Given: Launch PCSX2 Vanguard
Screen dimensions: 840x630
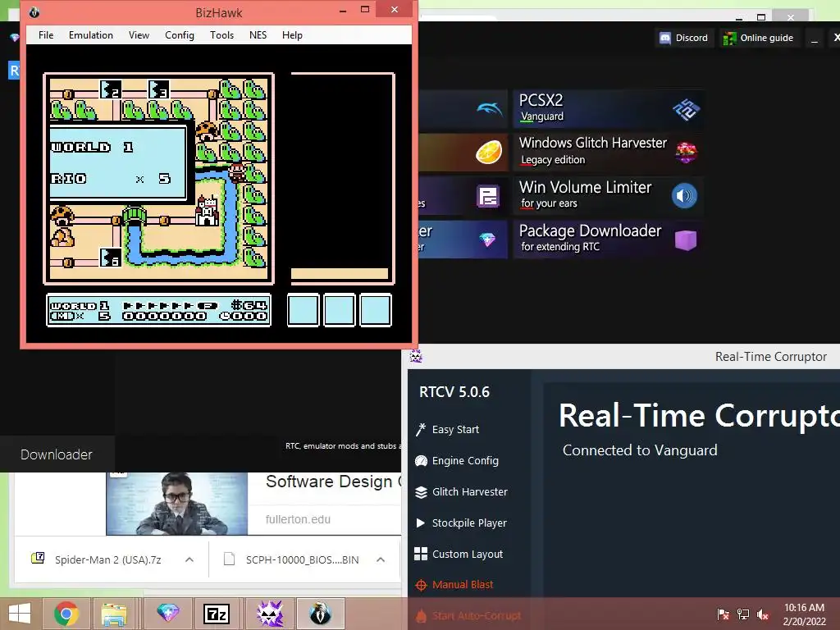Looking at the screenshot, I should [x=608, y=108].
